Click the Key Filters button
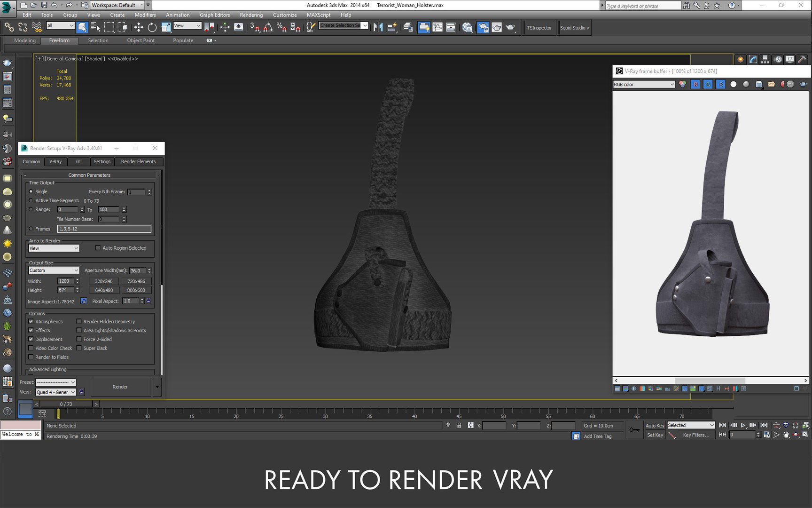 tap(696, 435)
